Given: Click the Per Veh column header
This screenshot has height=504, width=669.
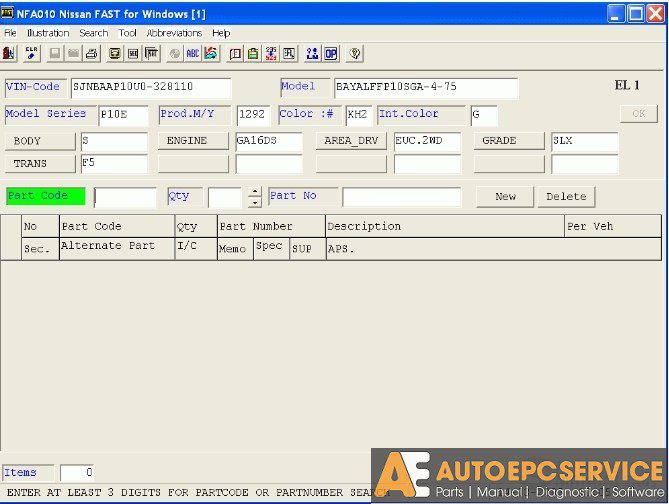Looking at the screenshot, I should [x=613, y=226].
